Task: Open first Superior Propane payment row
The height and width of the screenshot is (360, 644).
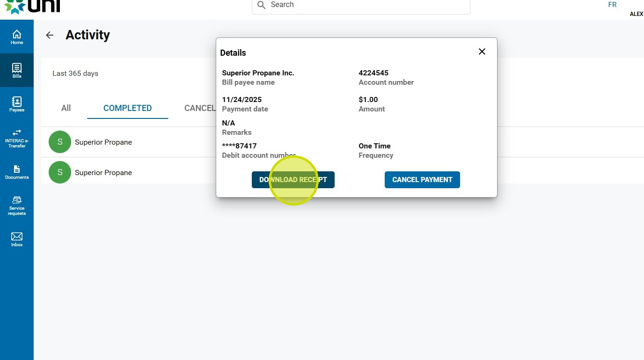Action: [x=103, y=142]
